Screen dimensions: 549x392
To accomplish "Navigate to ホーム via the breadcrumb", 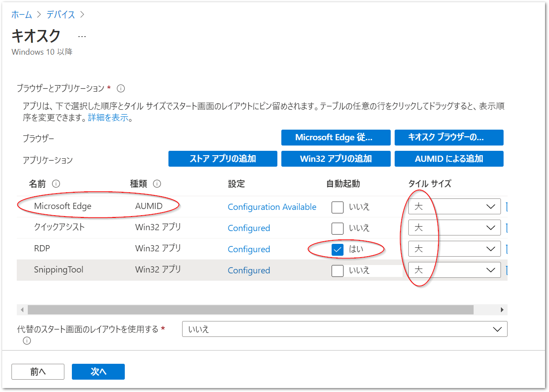I will 22,15.
